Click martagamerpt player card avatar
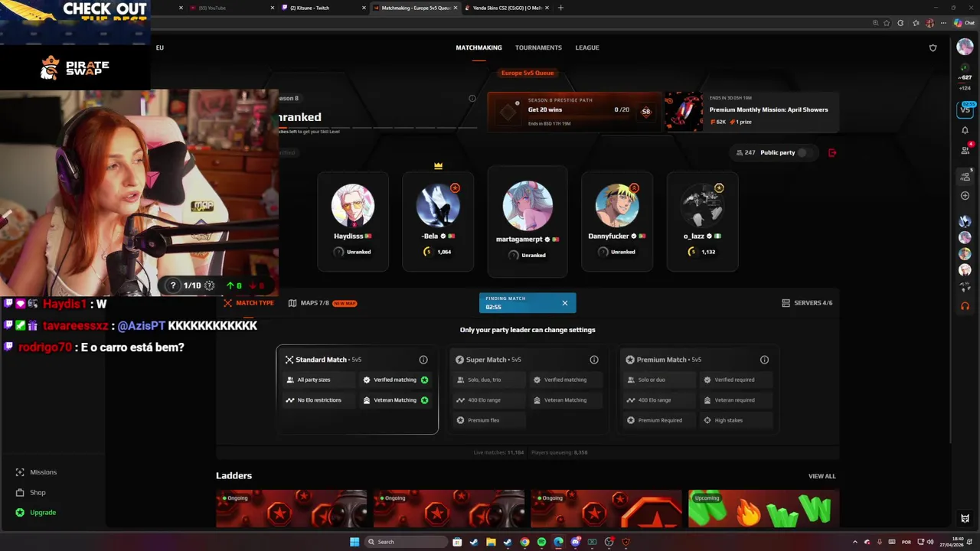 528,204
